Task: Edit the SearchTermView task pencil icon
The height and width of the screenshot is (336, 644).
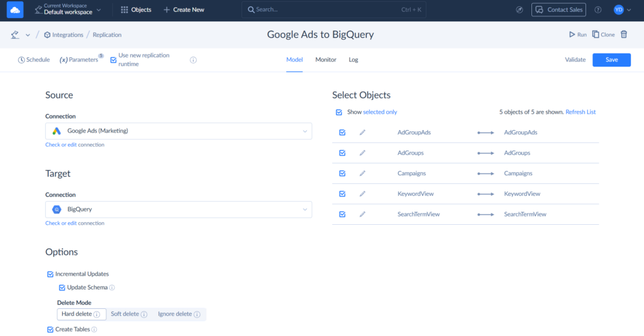Action: (x=362, y=215)
